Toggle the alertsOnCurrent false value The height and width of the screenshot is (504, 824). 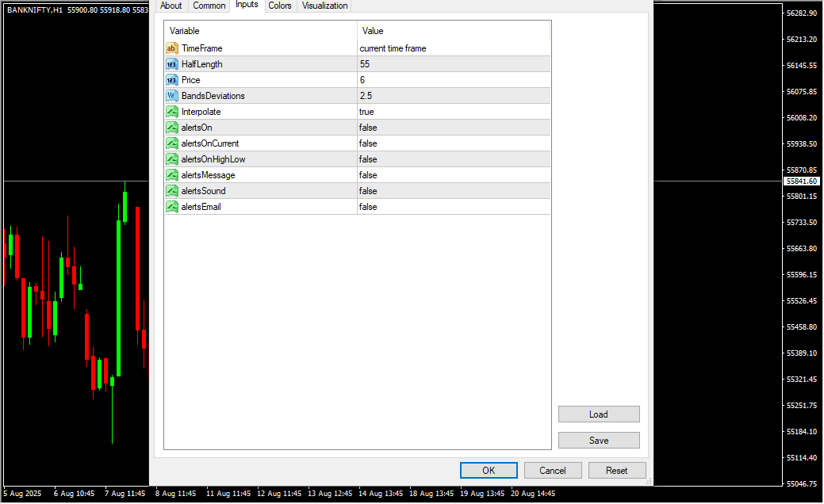[x=452, y=143]
